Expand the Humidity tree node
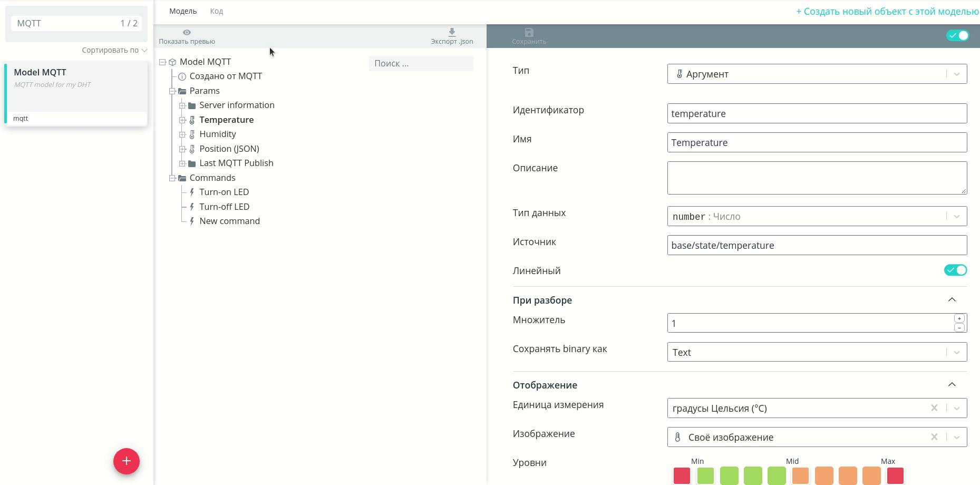 pos(182,134)
